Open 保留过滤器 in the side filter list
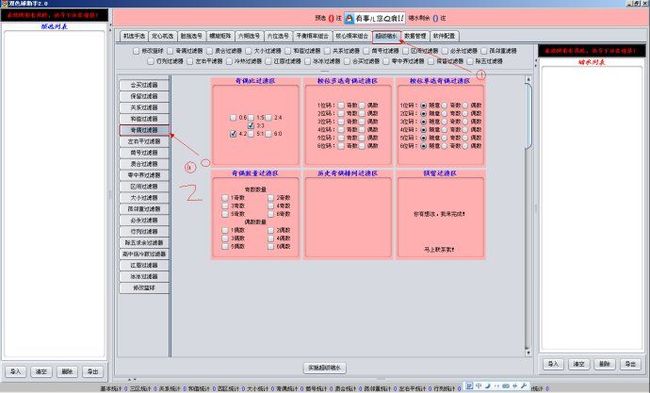 (144, 96)
